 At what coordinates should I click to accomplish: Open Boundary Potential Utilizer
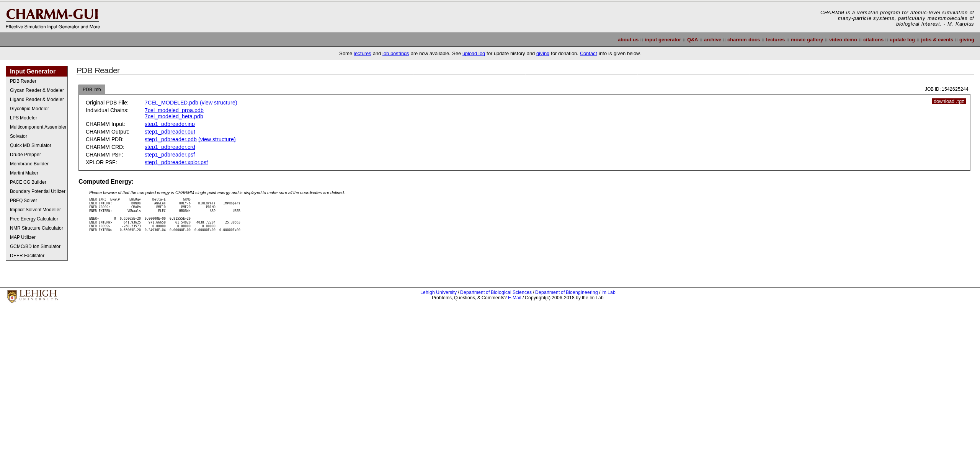click(37, 191)
